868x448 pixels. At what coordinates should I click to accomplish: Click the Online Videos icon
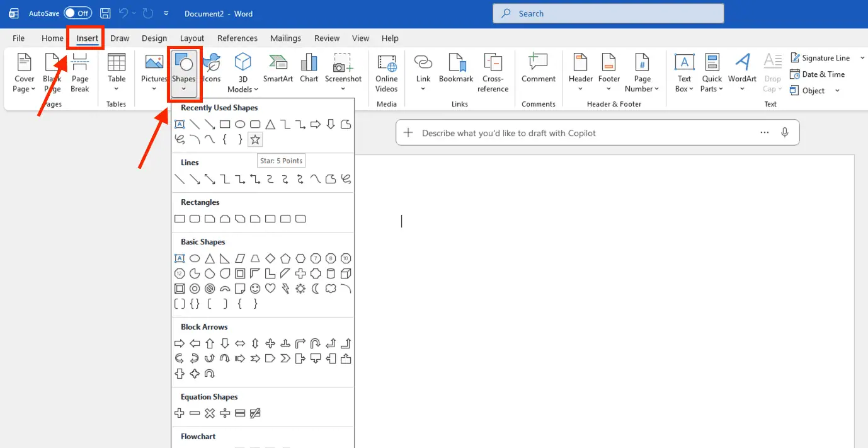point(386,72)
